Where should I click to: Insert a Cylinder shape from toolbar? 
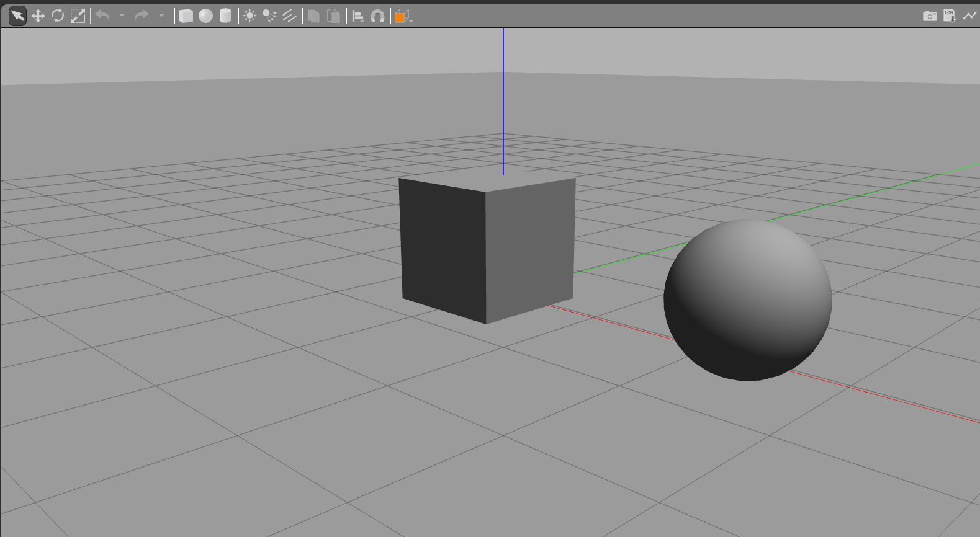point(225,16)
